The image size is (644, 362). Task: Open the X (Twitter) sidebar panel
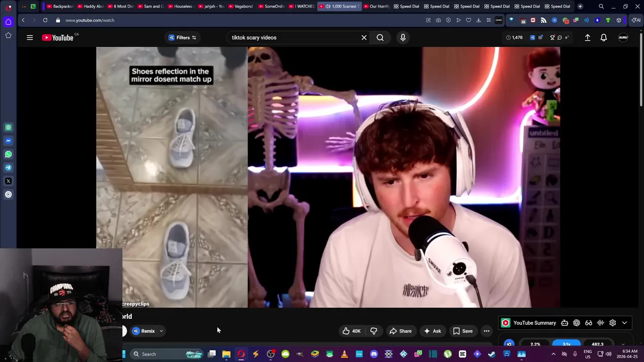pyautogui.click(x=8, y=181)
